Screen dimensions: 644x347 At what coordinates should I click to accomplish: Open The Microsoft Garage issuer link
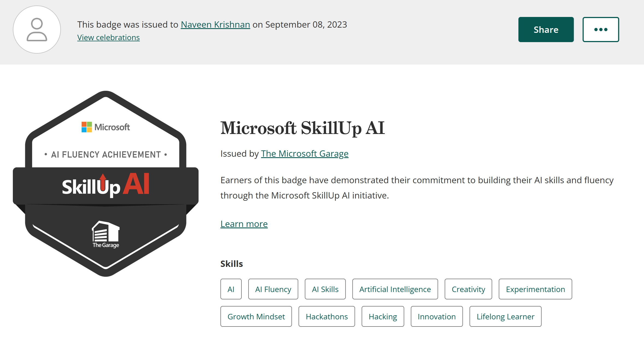(305, 154)
